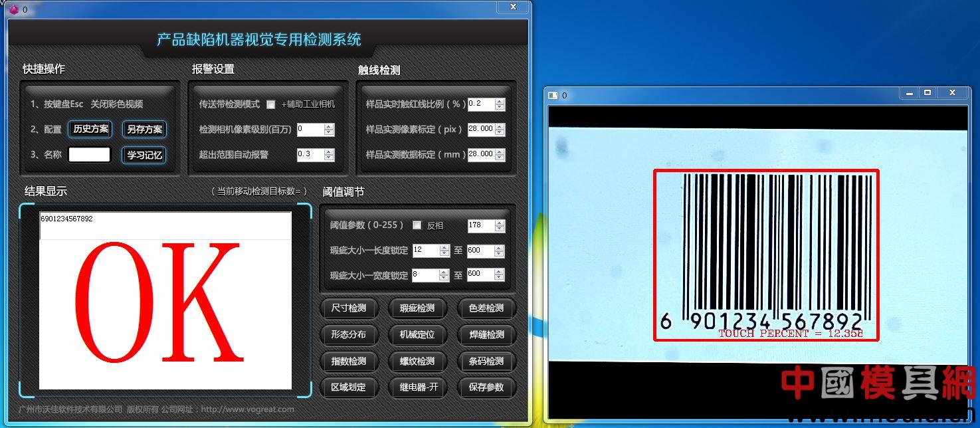Run 焊缝检测 weld seam detection
Screen dimensions: 980x428
(486, 335)
